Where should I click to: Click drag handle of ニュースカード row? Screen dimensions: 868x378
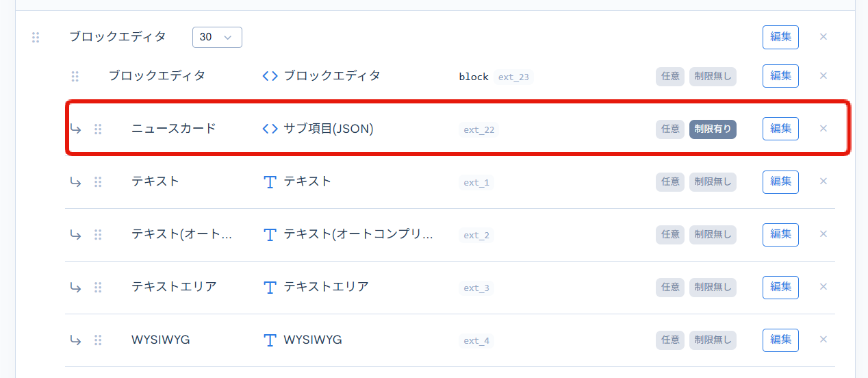pos(98,129)
